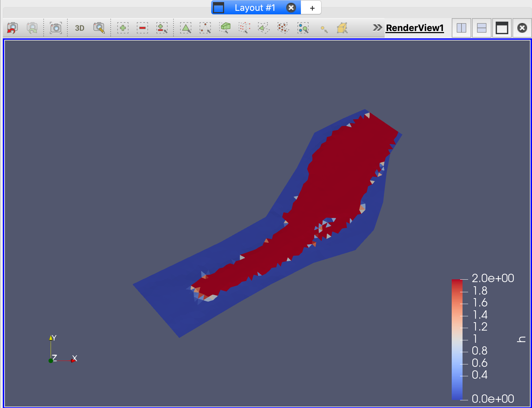The width and height of the screenshot is (532, 408).
Task: Split the RenderView1 horizontally
Action: pyautogui.click(x=461, y=28)
